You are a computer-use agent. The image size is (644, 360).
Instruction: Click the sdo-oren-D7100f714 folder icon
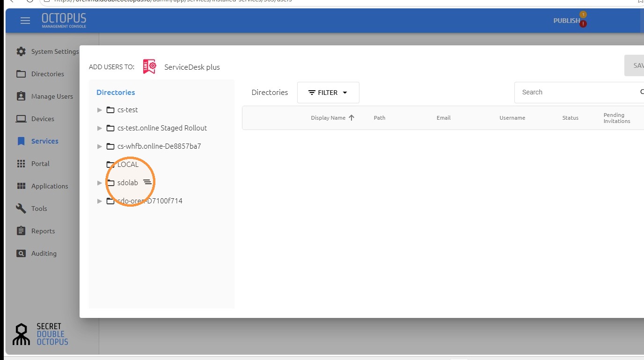coord(110,201)
